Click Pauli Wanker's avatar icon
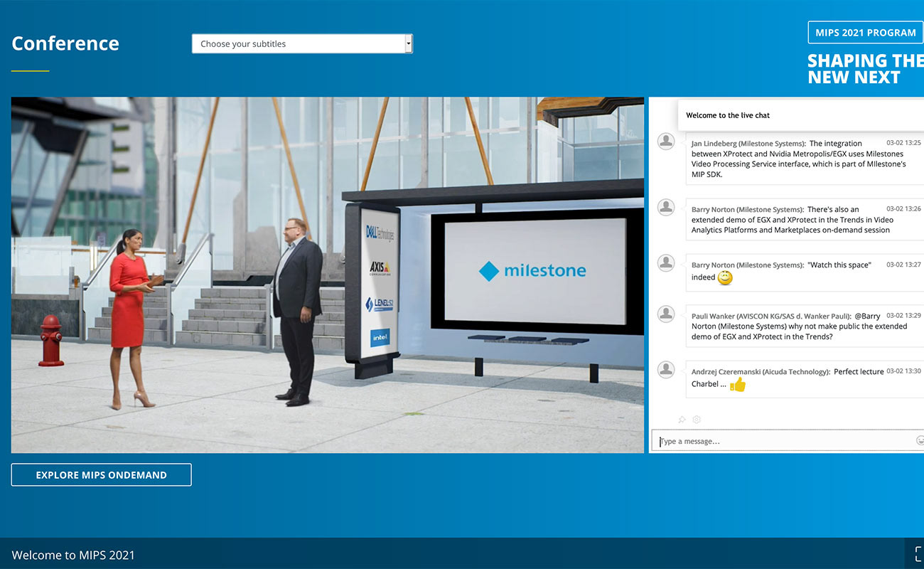Screen dimensions: 924x569 pos(666,314)
